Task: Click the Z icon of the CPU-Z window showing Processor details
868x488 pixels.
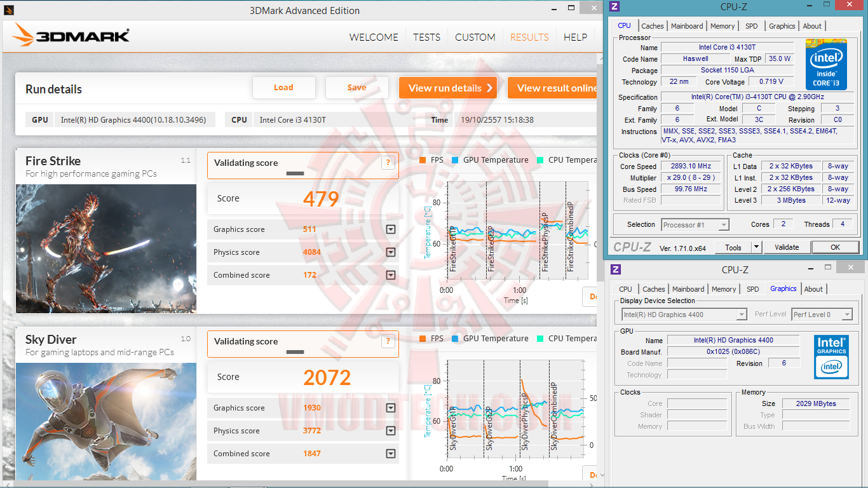Action: point(614,6)
